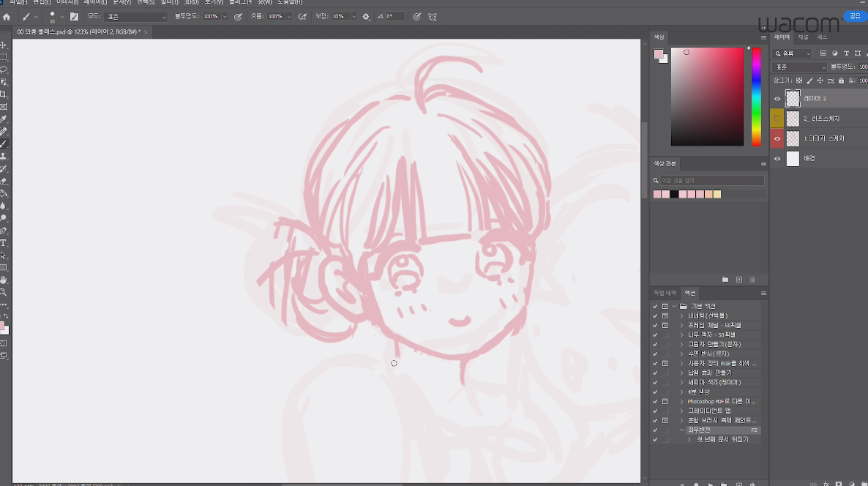Filter layers by adjustment layer
The height and width of the screenshot is (486, 868).
coord(835,53)
